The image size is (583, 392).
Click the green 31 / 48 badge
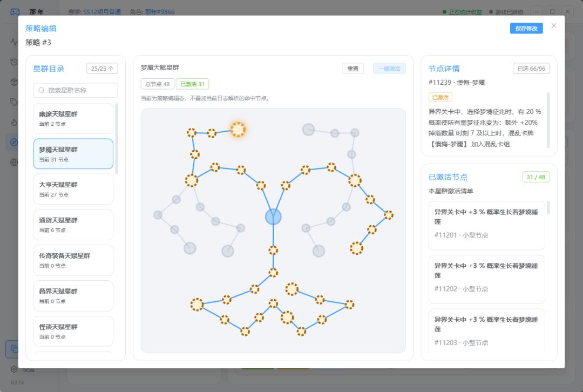coord(536,177)
